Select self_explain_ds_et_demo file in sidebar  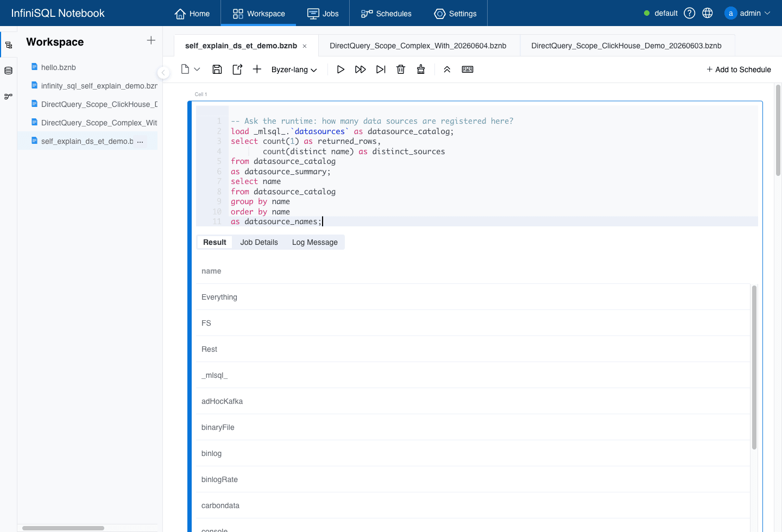(x=87, y=141)
